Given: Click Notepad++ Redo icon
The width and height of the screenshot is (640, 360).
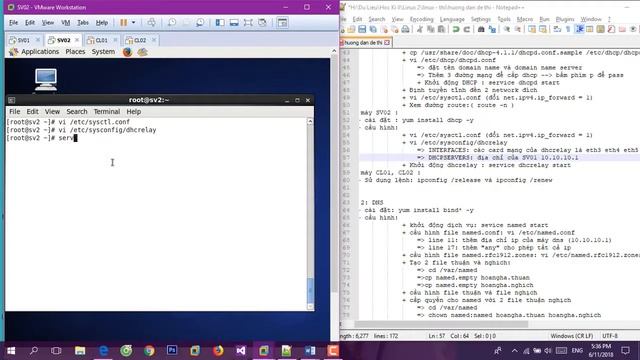Looking at the screenshot, I should [x=467, y=29].
